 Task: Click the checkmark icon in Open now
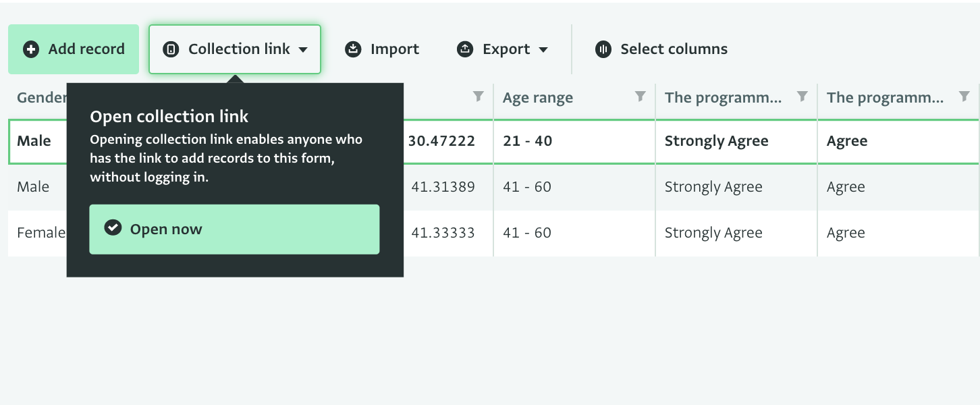113,228
